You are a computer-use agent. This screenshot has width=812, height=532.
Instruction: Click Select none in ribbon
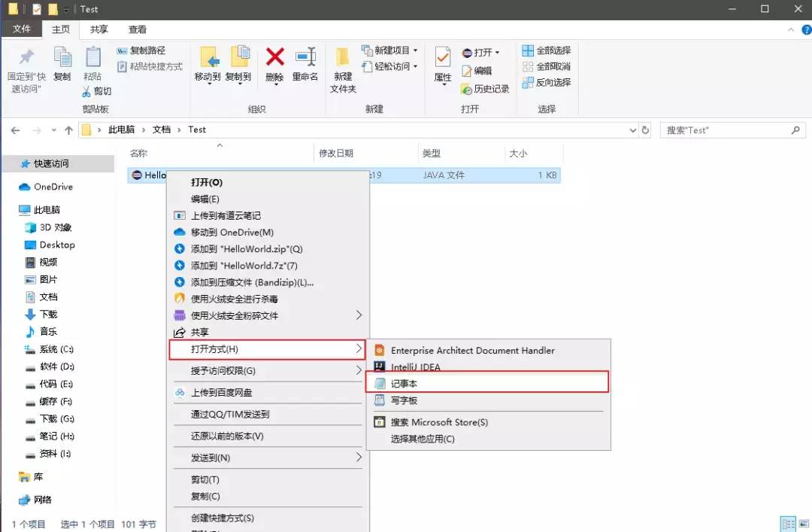(547, 66)
